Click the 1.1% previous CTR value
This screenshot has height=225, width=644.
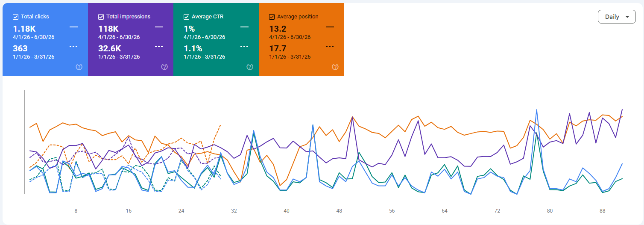[193, 48]
